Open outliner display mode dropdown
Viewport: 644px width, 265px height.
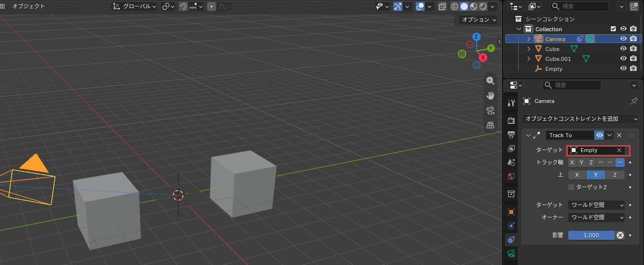535,6
